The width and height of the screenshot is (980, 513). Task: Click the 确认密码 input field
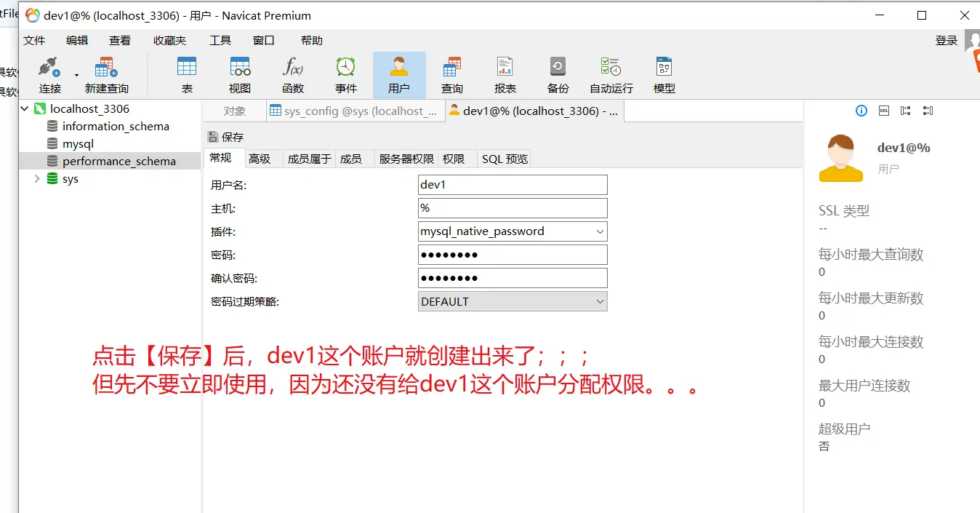(513, 278)
